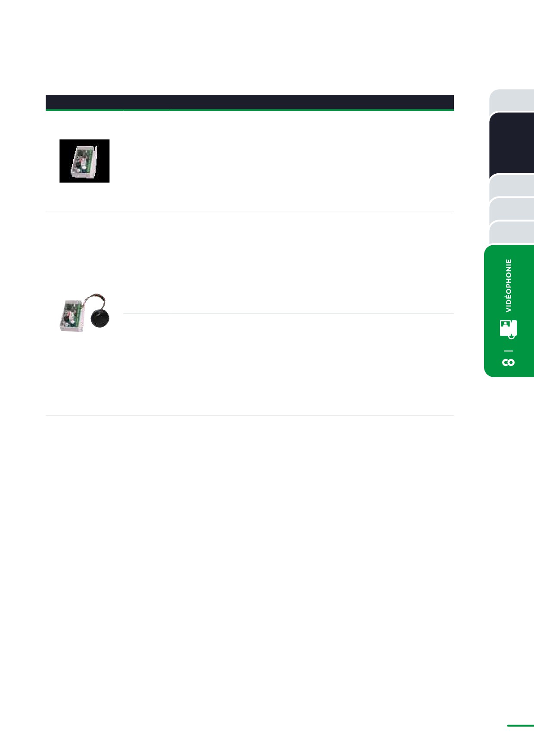
Task: Click the bottom divider line under the second product
Action: [250, 415]
